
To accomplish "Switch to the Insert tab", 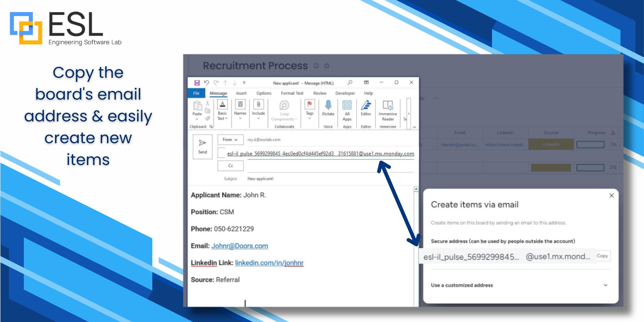I will (x=241, y=93).
